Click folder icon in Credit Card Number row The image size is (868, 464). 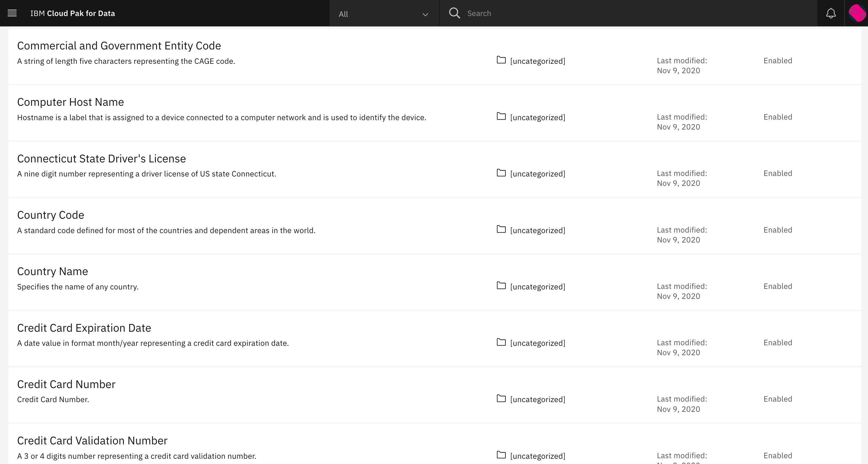pyautogui.click(x=501, y=399)
